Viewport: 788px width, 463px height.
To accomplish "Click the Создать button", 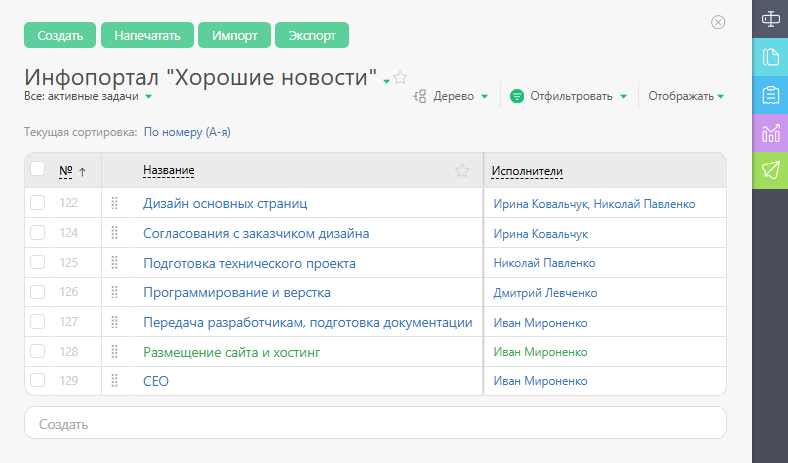I will (60, 35).
